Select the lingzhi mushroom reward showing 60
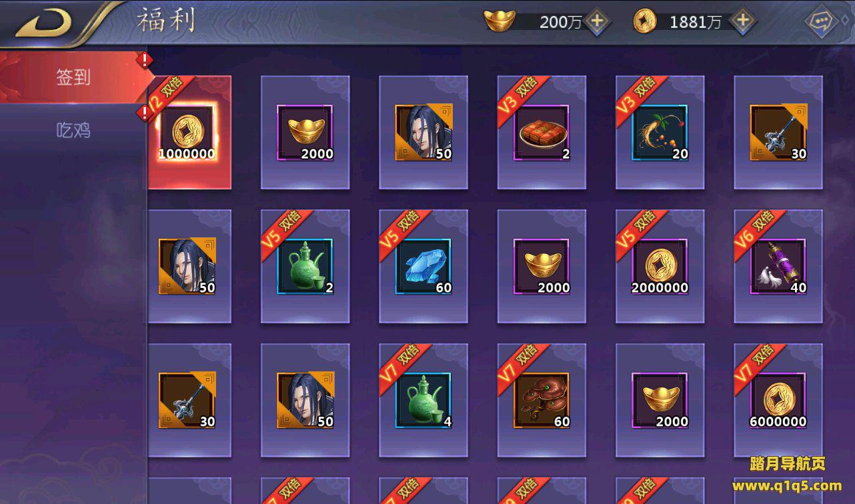This screenshot has width=855, height=504. pyautogui.click(x=542, y=401)
